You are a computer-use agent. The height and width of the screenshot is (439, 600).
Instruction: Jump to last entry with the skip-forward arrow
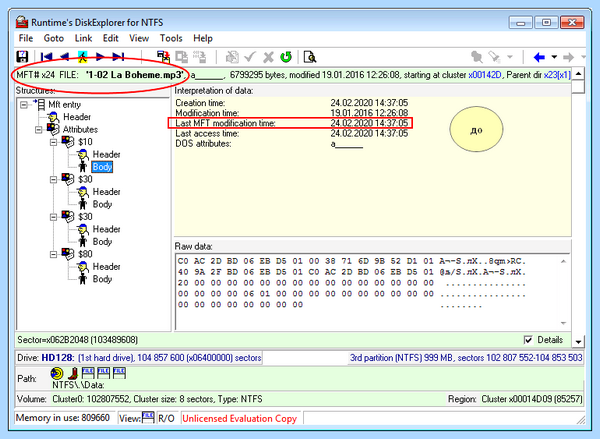(118, 57)
